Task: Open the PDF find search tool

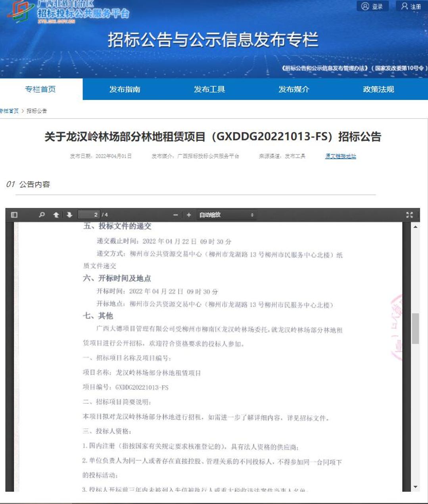Action: tap(42, 215)
